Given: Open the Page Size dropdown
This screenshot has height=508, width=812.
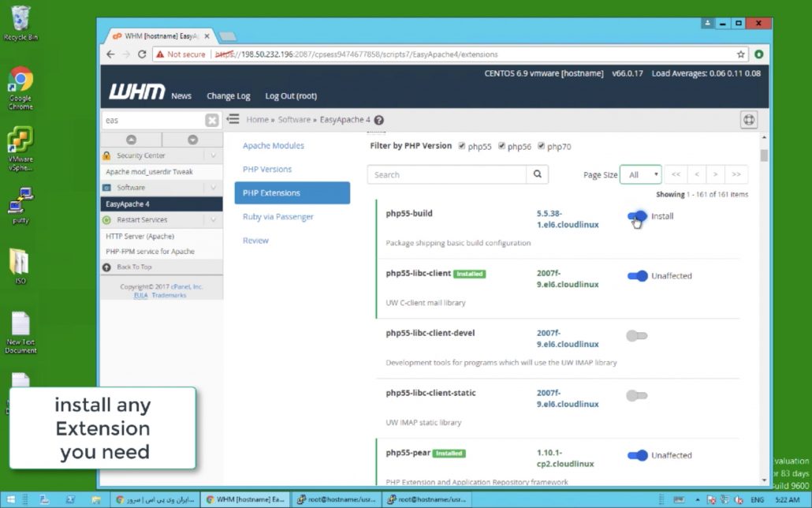Looking at the screenshot, I should click(640, 174).
